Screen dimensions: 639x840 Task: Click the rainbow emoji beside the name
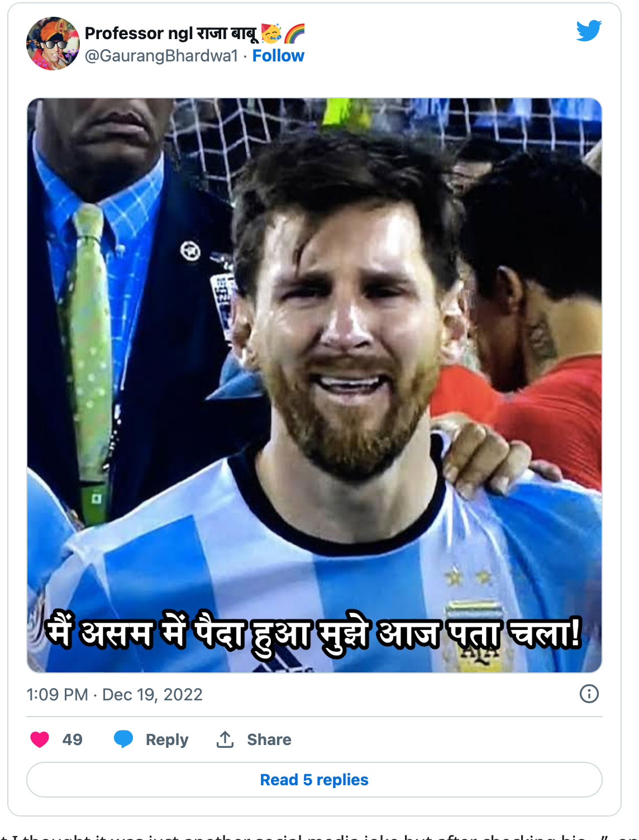(294, 34)
